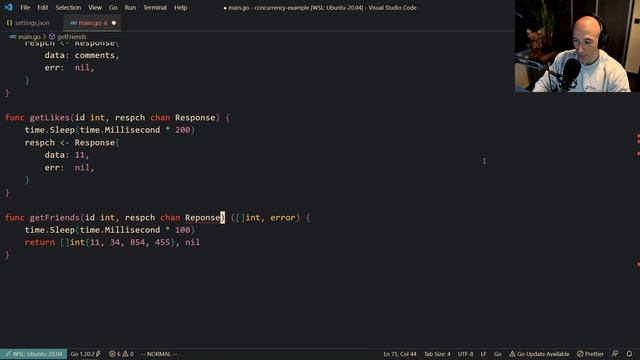
Task: Click main.go in the breadcrumb
Action: 29,37
